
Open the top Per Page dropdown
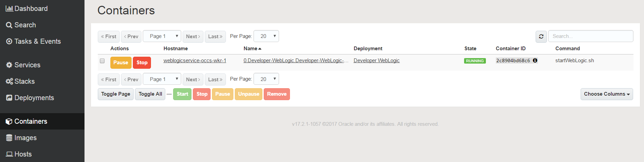click(266, 36)
